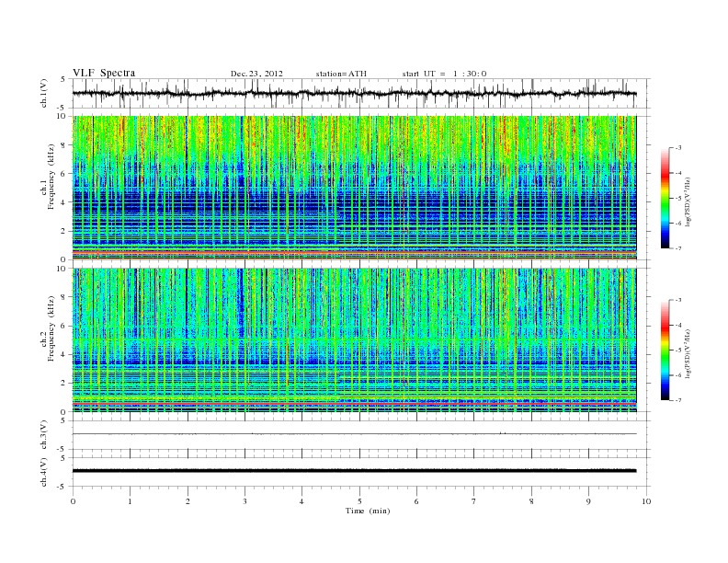
Task: Click the "2" kHz tick of ch.2 spectrogram
Action: [63, 384]
